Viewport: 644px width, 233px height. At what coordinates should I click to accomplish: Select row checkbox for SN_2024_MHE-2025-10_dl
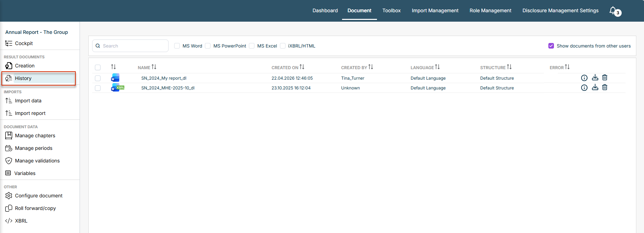coord(98,88)
